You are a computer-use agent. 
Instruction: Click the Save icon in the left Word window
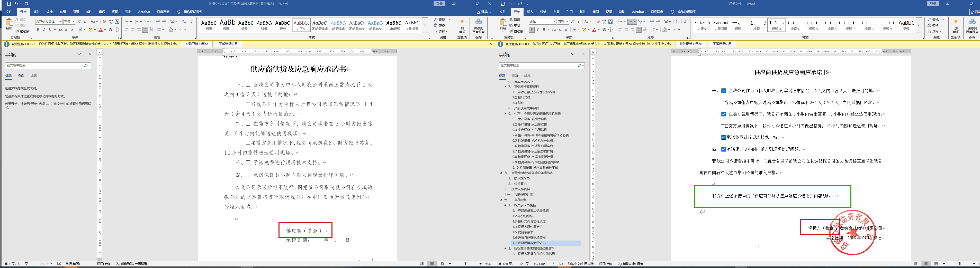click(x=9, y=4)
